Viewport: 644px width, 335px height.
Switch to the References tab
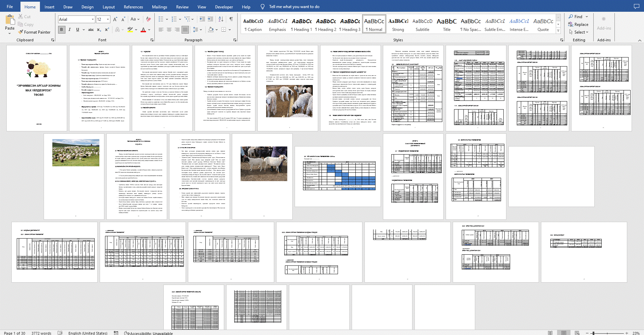(x=133, y=7)
